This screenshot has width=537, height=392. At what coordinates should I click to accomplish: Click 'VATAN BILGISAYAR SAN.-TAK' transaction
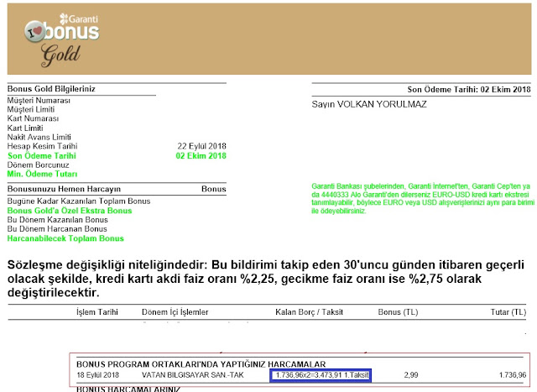[193, 375]
